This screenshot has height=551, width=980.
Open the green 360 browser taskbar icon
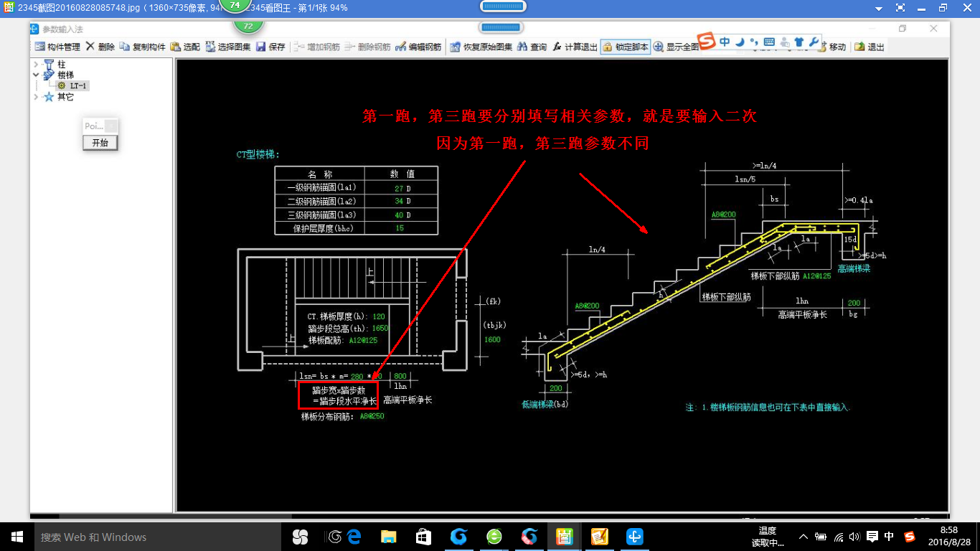(494, 537)
